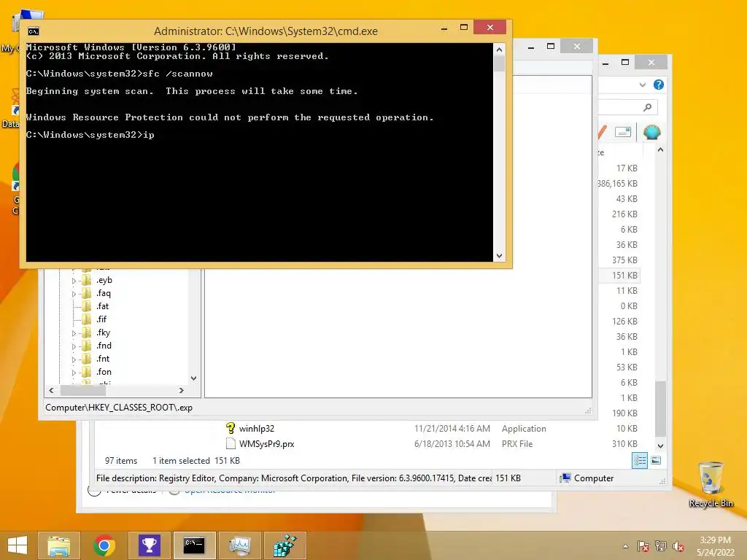The image size is (747, 560).
Task: Click the search magnifier in Explorer
Action: [x=648, y=107]
